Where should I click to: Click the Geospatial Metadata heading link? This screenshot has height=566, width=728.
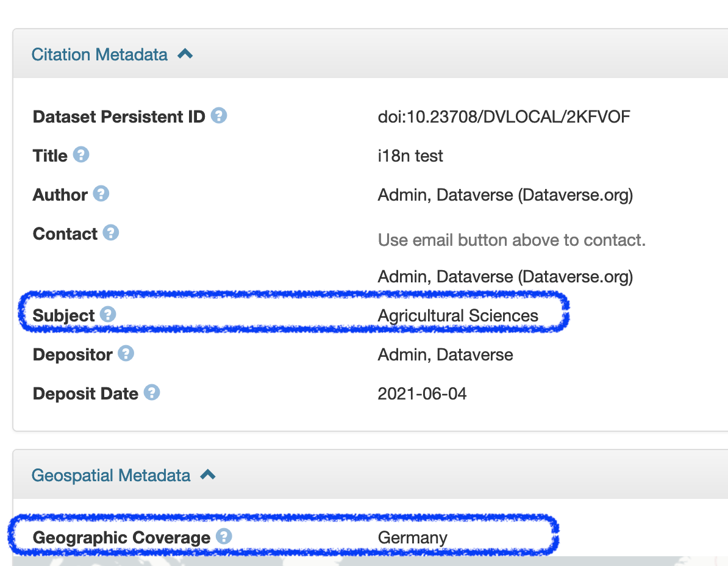click(x=110, y=475)
